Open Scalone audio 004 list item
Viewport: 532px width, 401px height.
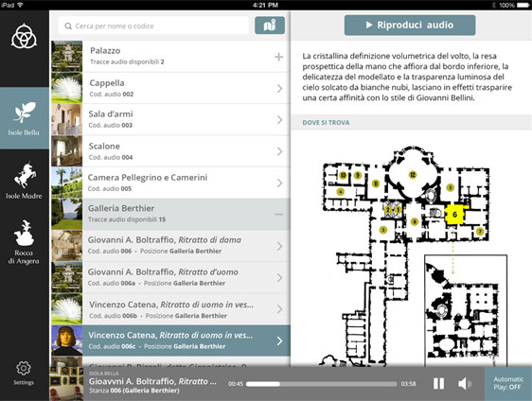170,151
